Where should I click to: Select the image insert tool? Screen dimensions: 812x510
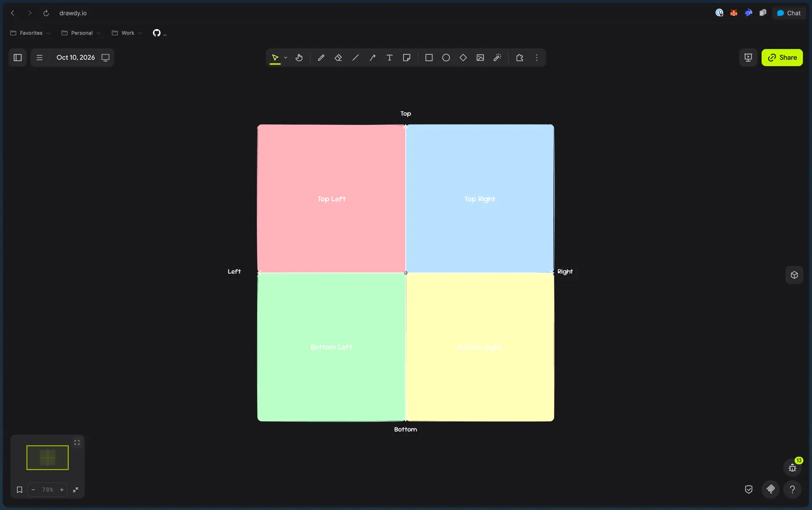point(480,58)
